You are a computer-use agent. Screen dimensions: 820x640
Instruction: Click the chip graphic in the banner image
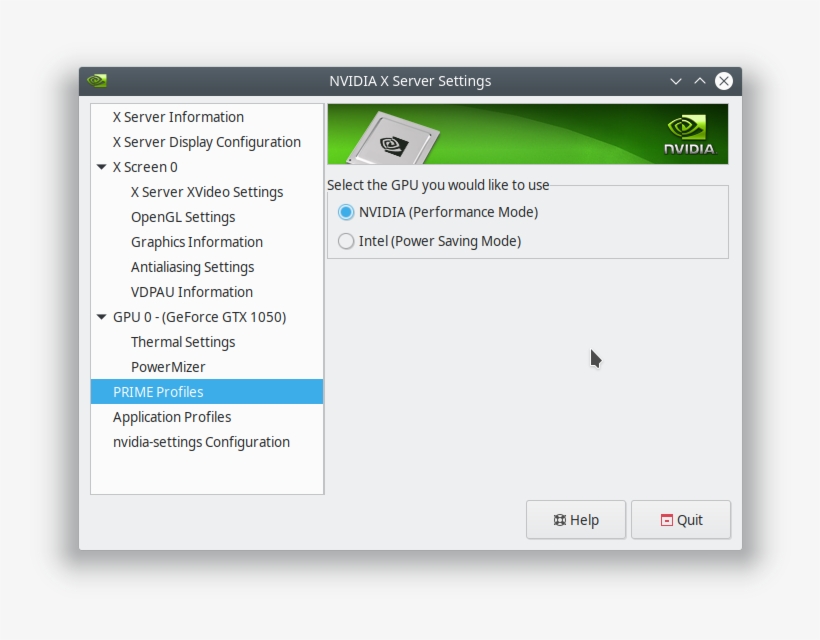click(x=394, y=140)
